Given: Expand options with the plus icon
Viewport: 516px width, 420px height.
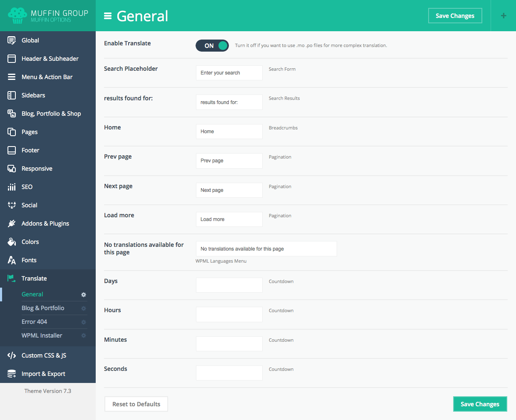Looking at the screenshot, I should pos(504,16).
